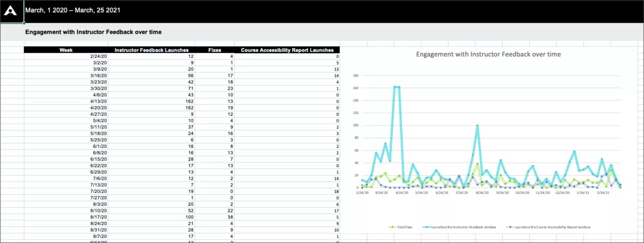The height and width of the screenshot is (243, 644).
Task: Select the Course Accessibility Report legend entry
Action: point(549,227)
